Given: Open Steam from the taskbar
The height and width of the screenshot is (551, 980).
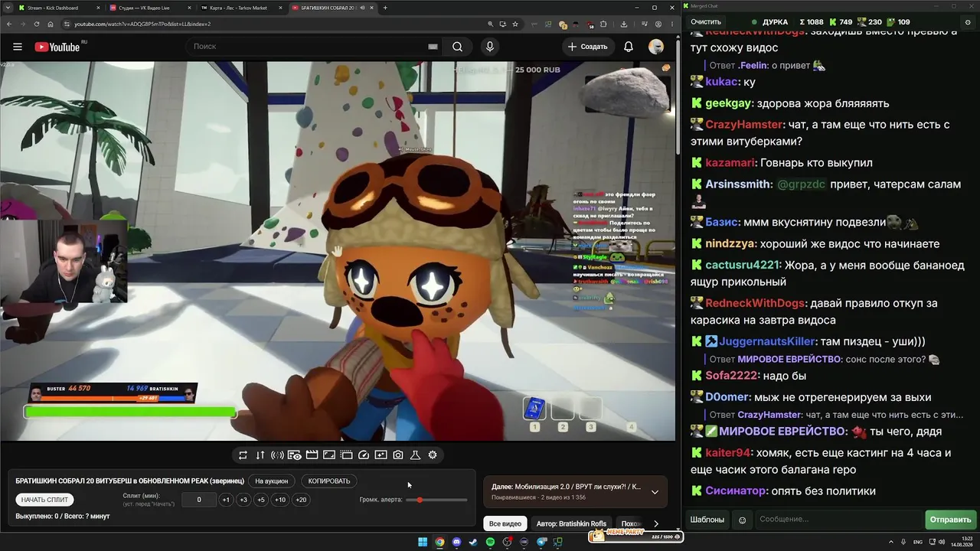Looking at the screenshot, I should tap(473, 543).
